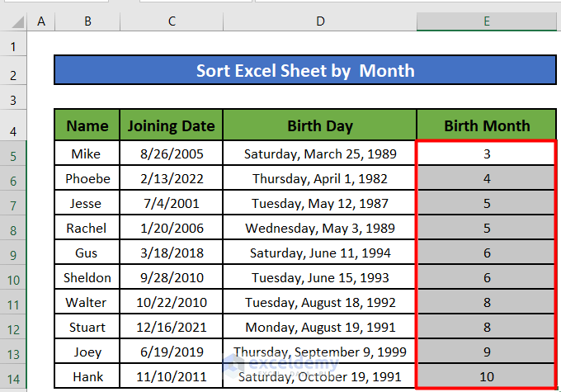Image resolution: width=561 pixels, height=392 pixels.
Task: Click row 2 header number
Action: [x=14, y=75]
